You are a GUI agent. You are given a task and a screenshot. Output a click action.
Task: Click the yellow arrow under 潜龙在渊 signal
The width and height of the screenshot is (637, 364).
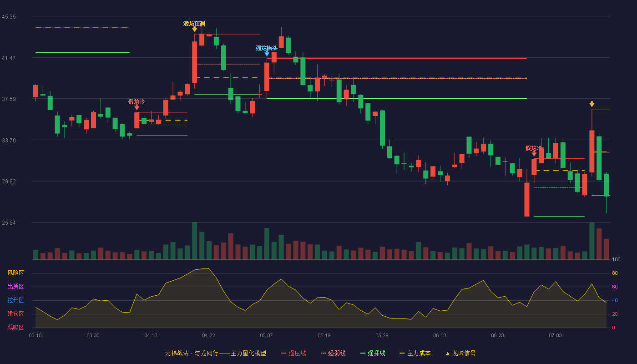coord(195,29)
